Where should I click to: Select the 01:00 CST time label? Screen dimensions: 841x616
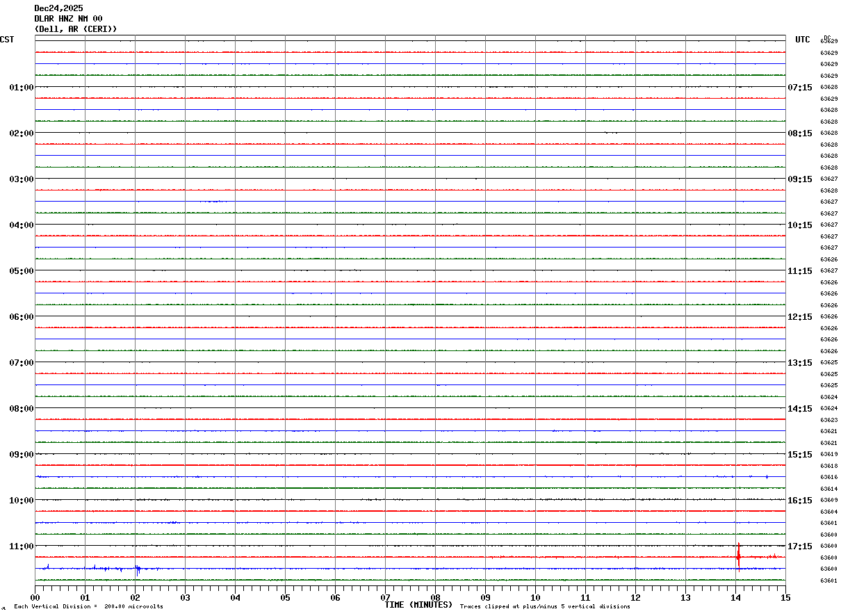pos(21,88)
